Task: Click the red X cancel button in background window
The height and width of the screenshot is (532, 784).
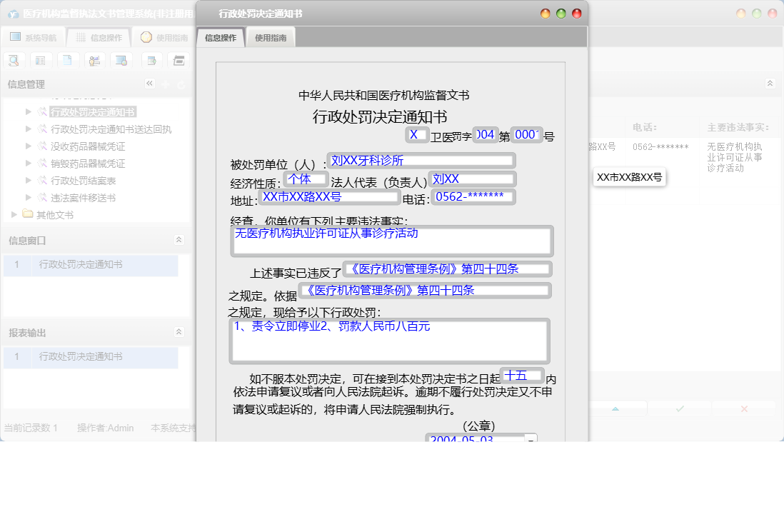Action: 744,408
